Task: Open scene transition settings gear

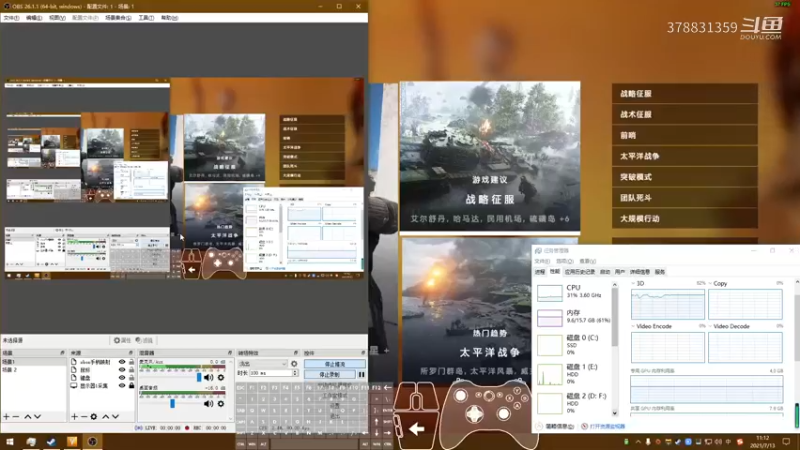Action: click(x=294, y=364)
